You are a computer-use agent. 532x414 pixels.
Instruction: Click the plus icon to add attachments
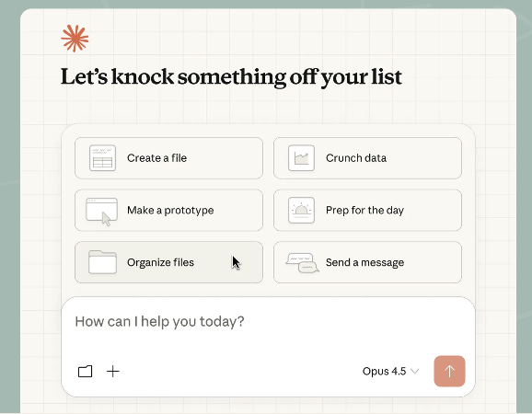(x=113, y=372)
